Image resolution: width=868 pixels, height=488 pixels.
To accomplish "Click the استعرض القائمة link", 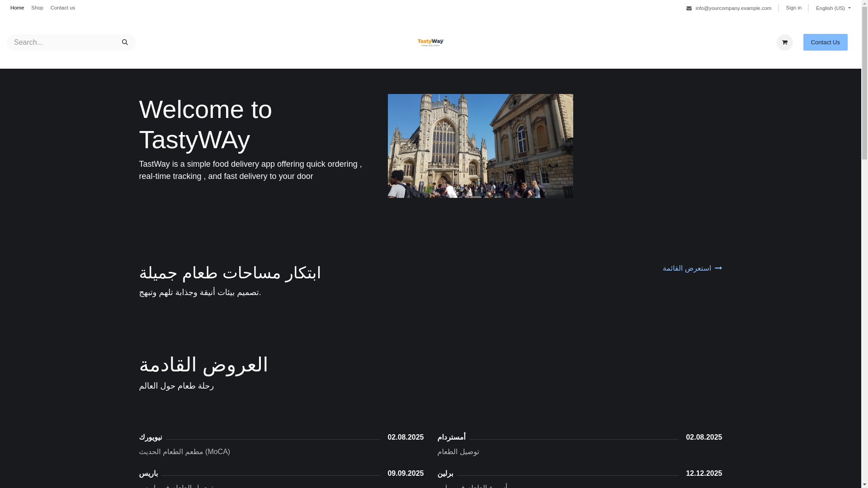I will [687, 268].
